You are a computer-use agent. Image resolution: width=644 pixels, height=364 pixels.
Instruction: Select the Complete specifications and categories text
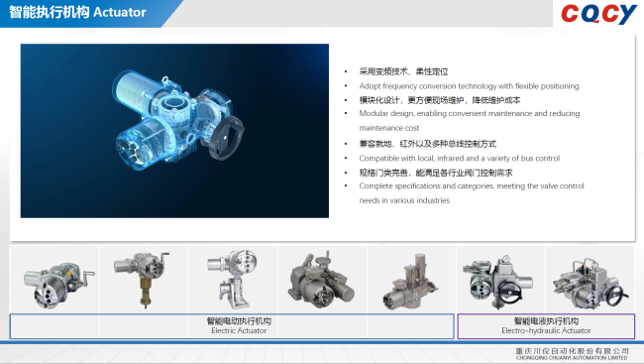pos(472,192)
